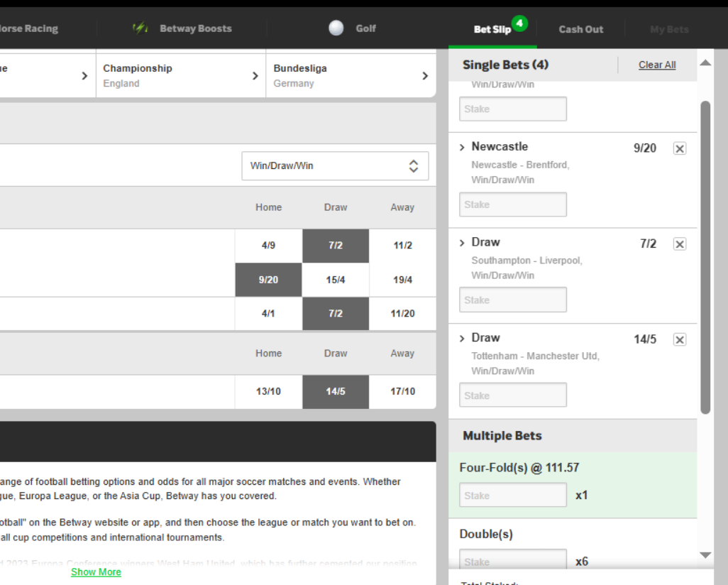Remove Southampton - Liverpool draw bet
The width and height of the screenshot is (728, 585).
(679, 244)
